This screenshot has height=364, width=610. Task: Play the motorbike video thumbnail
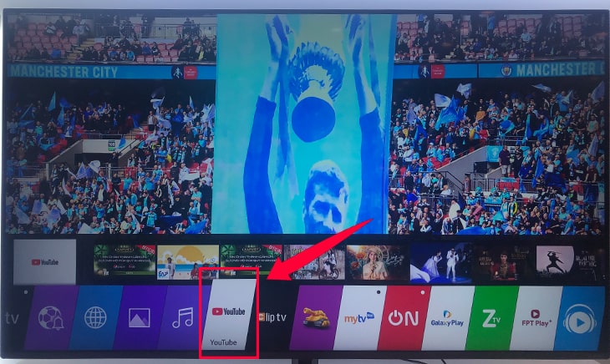(314, 262)
